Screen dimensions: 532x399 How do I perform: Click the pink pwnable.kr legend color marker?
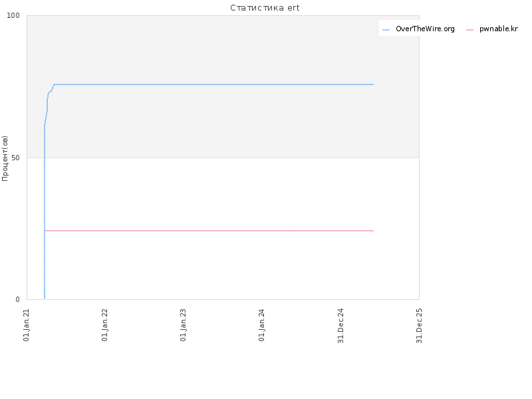469,30
